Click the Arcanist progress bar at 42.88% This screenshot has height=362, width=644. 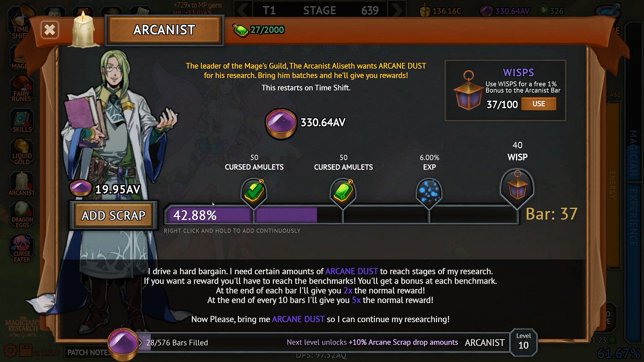point(341,215)
